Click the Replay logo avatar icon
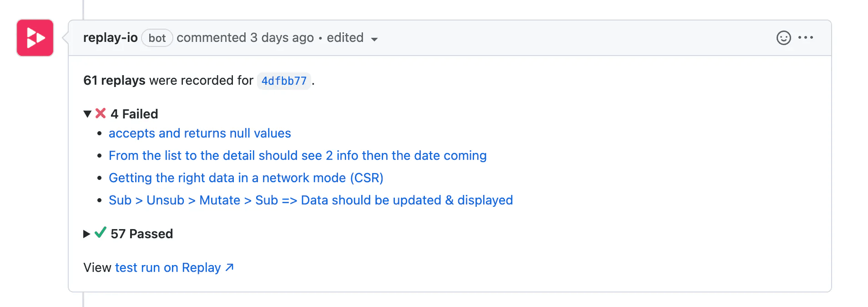This screenshot has width=868, height=307. pyautogui.click(x=35, y=38)
